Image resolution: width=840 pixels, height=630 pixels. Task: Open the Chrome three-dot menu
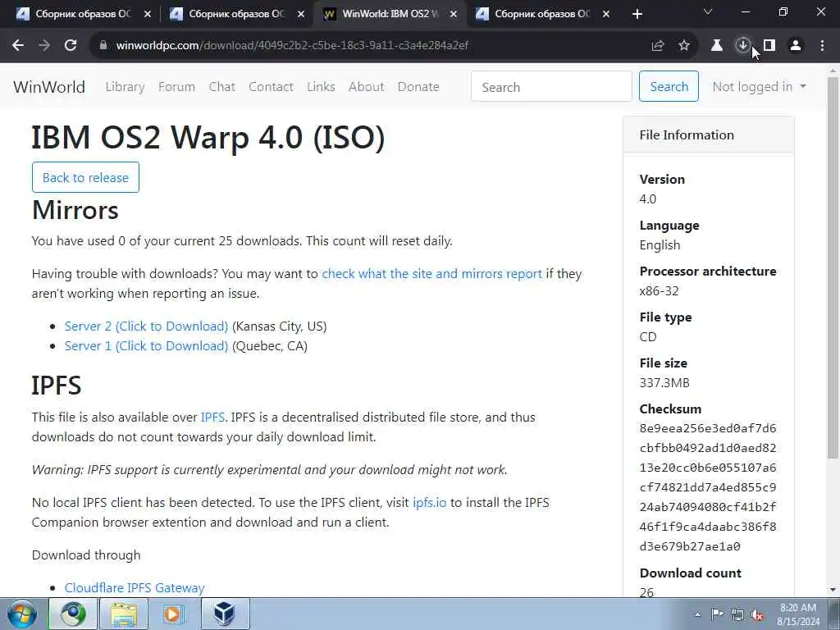tap(822, 46)
